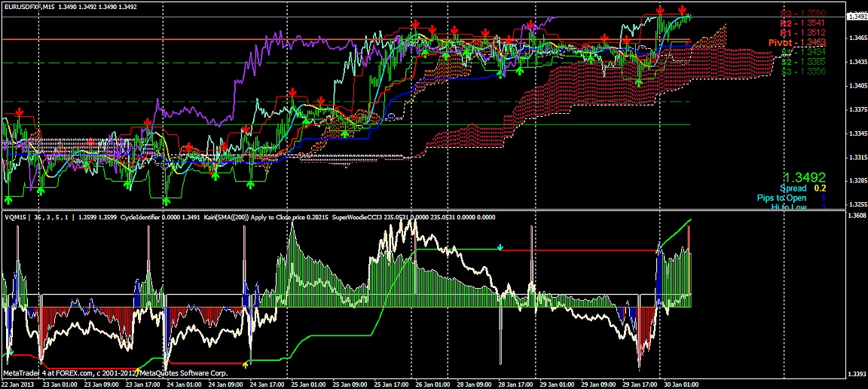This screenshot has height=389, width=868.
Task: Click the cyan down arrow on the indicator's green line
Action: (x=501, y=247)
